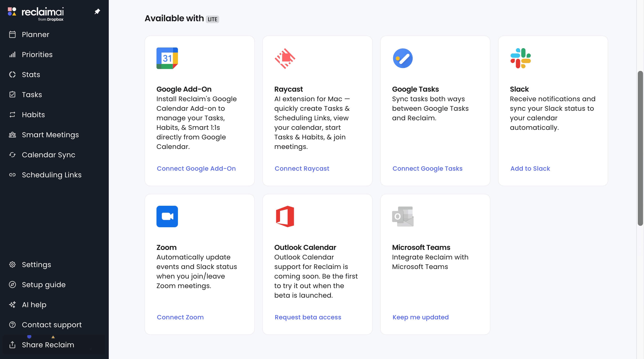Click the Google Calendar 31 icon
This screenshot has height=359, width=644.
click(167, 58)
